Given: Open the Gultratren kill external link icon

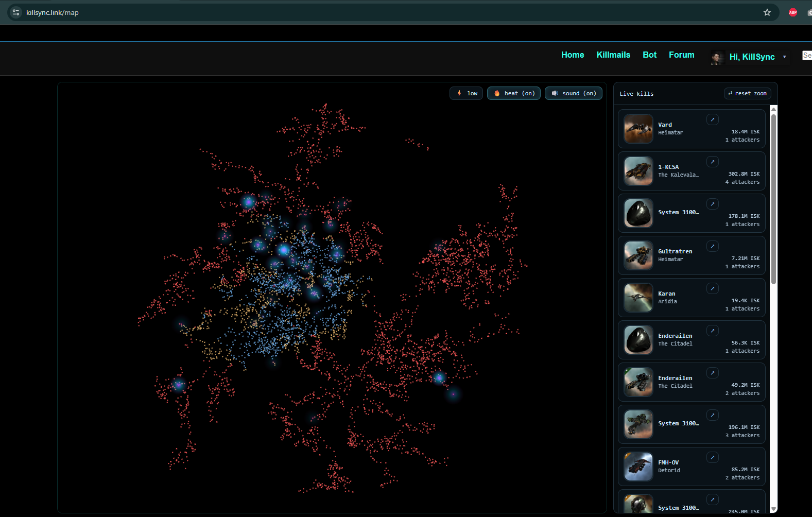Looking at the screenshot, I should (x=712, y=247).
